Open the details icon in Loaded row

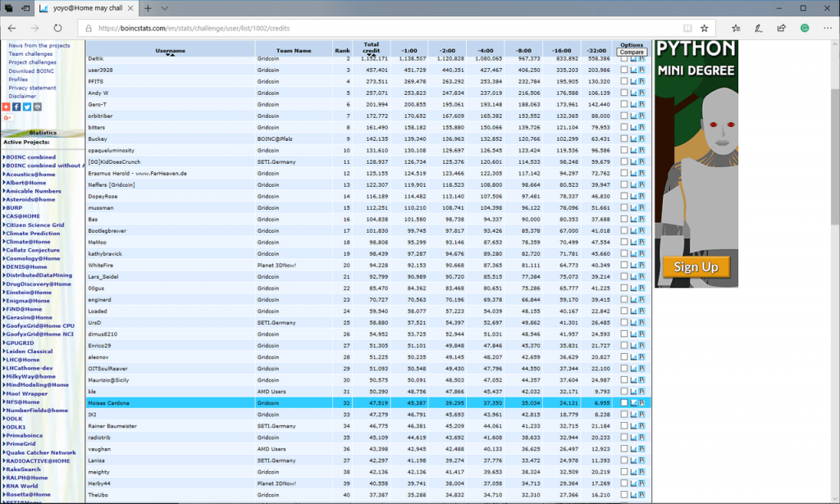pos(641,311)
